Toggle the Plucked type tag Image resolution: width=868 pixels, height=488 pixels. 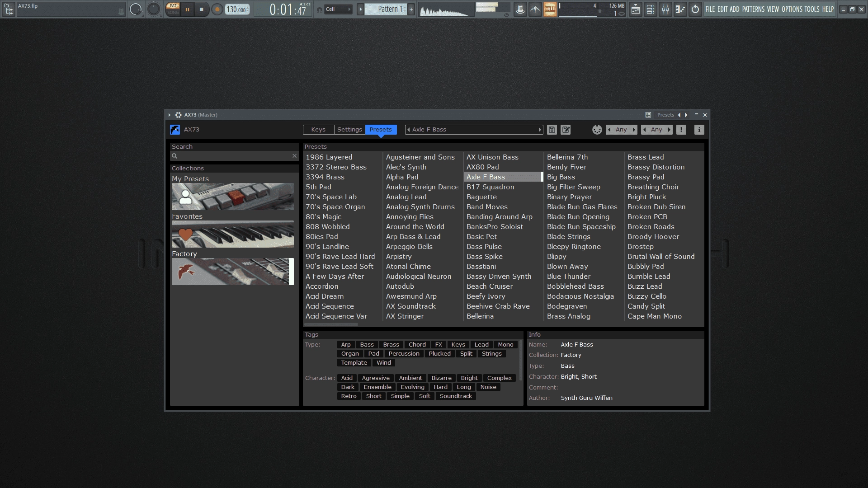[439, 354]
